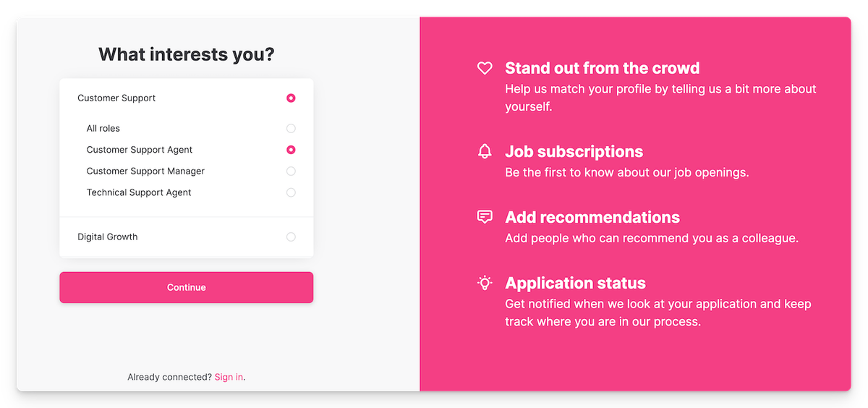Select the Customer Support Agent radio button
This screenshot has height=408, width=868.
tap(291, 150)
